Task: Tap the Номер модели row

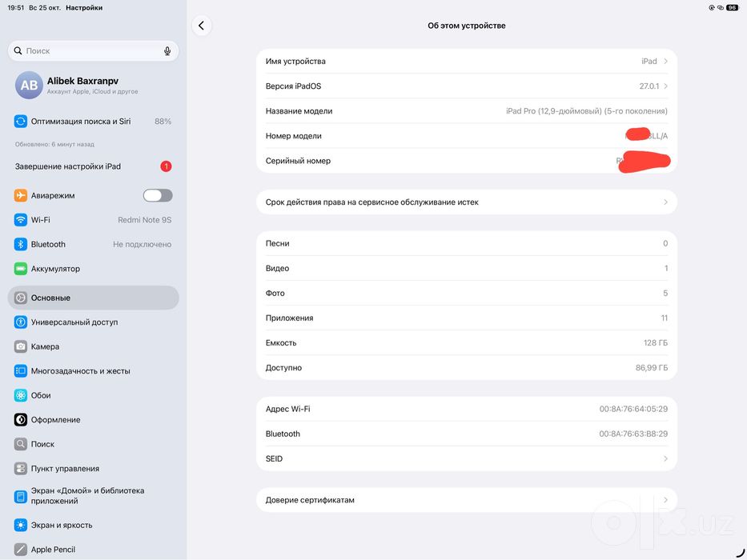Action: 467,136
